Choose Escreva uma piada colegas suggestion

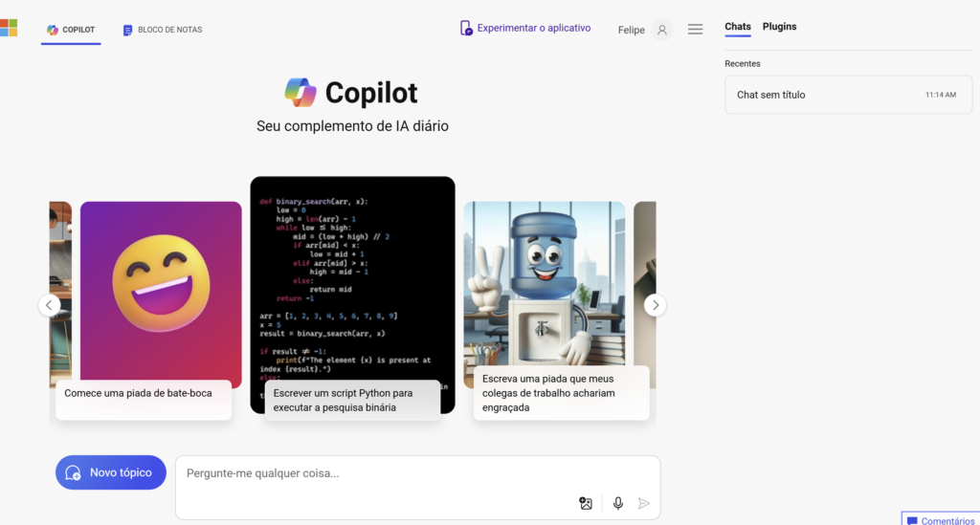[561, 393]
